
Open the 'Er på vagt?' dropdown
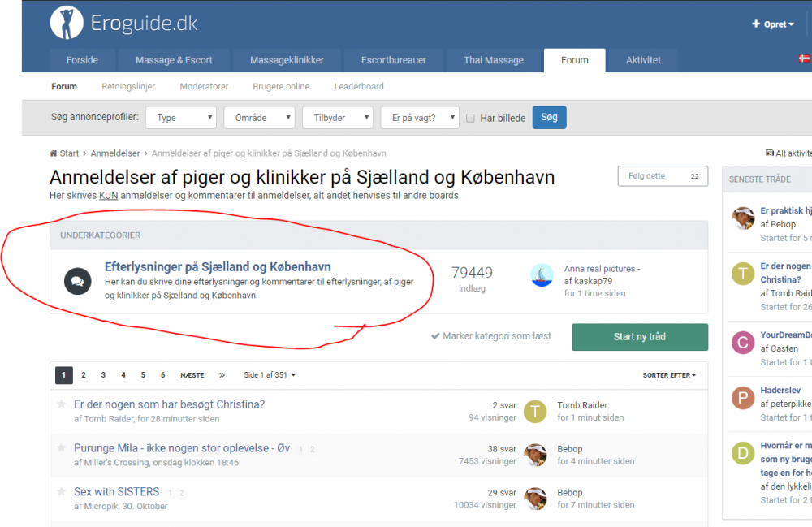point(420,118)
